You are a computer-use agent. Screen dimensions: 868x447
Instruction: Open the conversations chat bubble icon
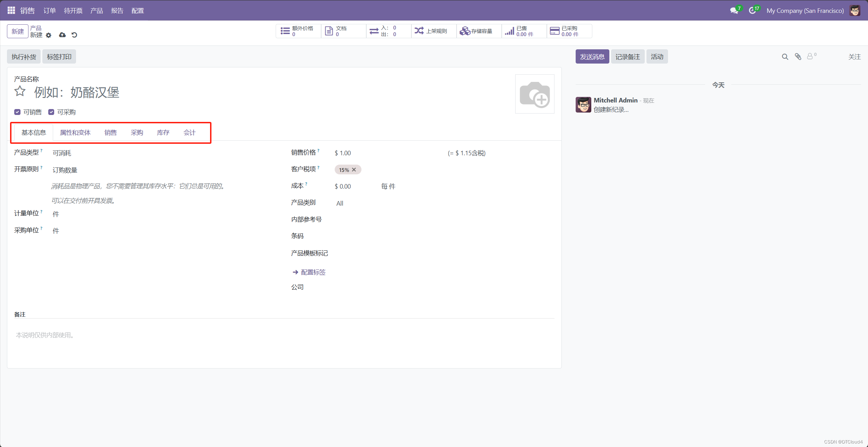[x=734, y=10]
